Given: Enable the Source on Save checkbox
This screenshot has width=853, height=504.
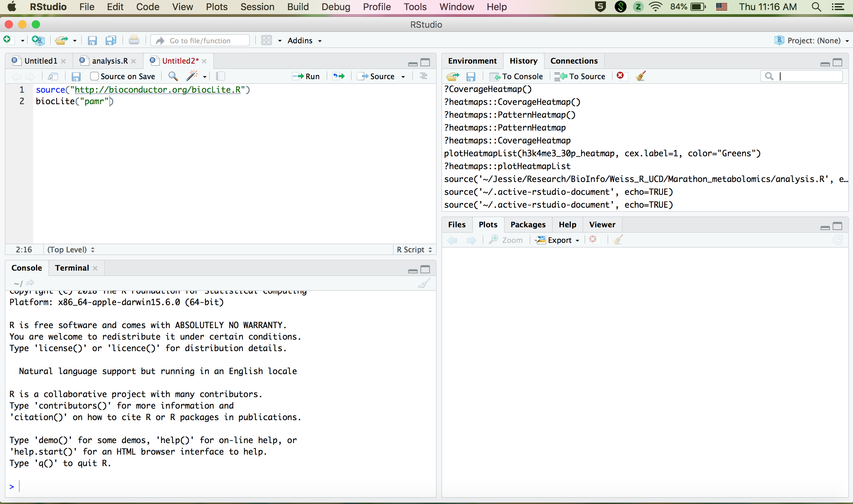Looking at the screenshot, I should [x=94, y=76].
